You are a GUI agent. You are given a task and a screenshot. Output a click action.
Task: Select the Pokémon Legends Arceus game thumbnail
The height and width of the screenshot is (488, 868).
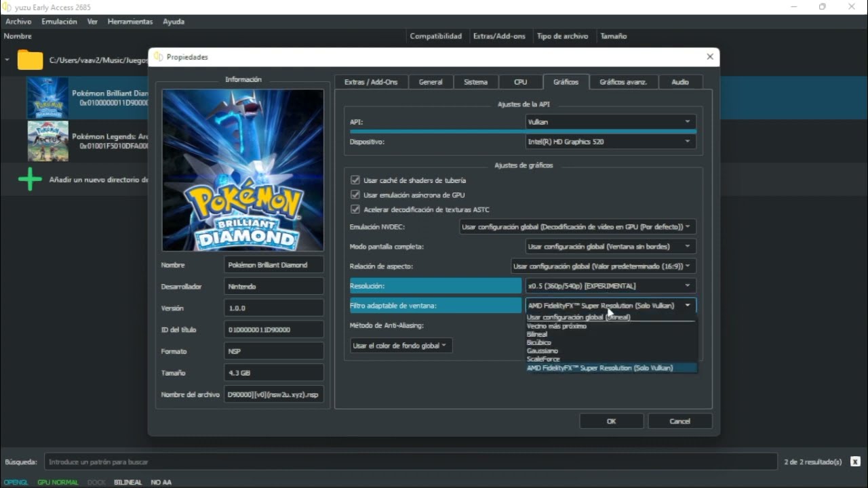tap(47, 141)
